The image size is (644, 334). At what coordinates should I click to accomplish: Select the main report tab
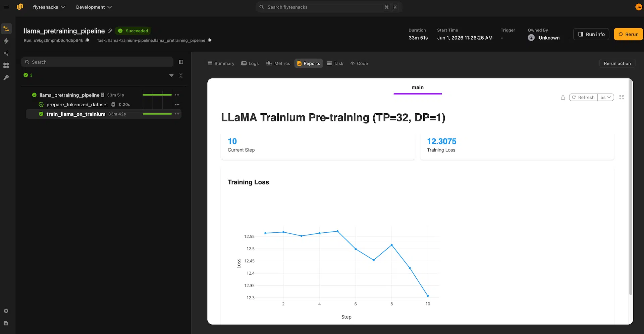tap(418, 88)
